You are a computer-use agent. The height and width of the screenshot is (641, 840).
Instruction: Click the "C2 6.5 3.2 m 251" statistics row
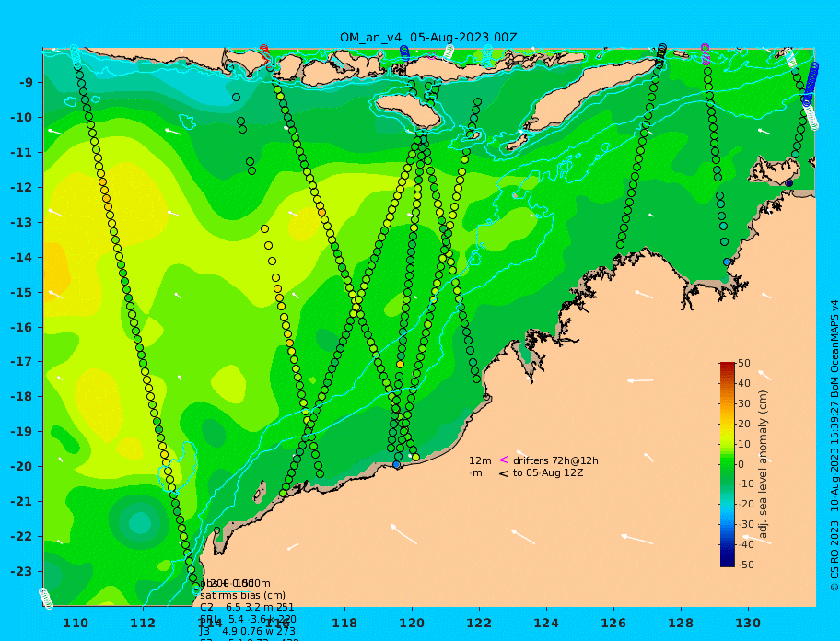pos(247,607)
